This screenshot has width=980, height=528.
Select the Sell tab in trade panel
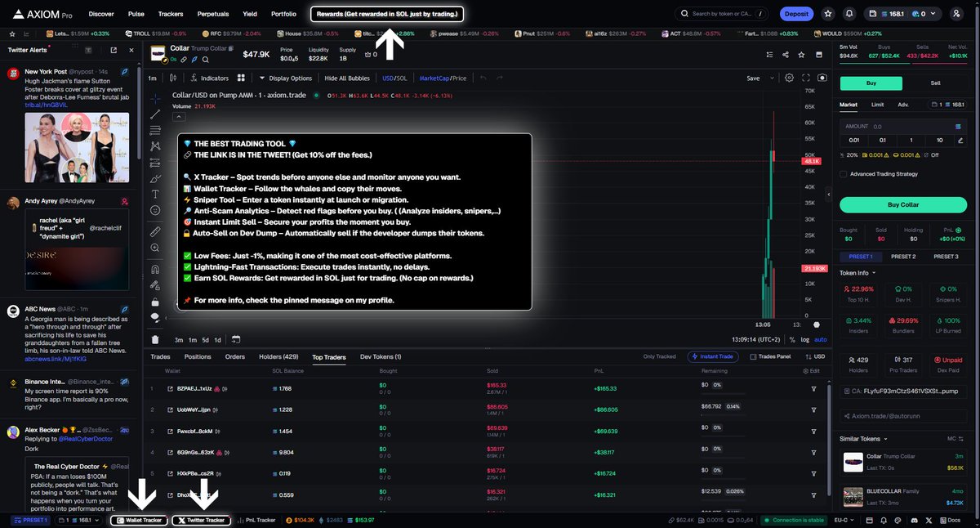(x=936, y=83)
